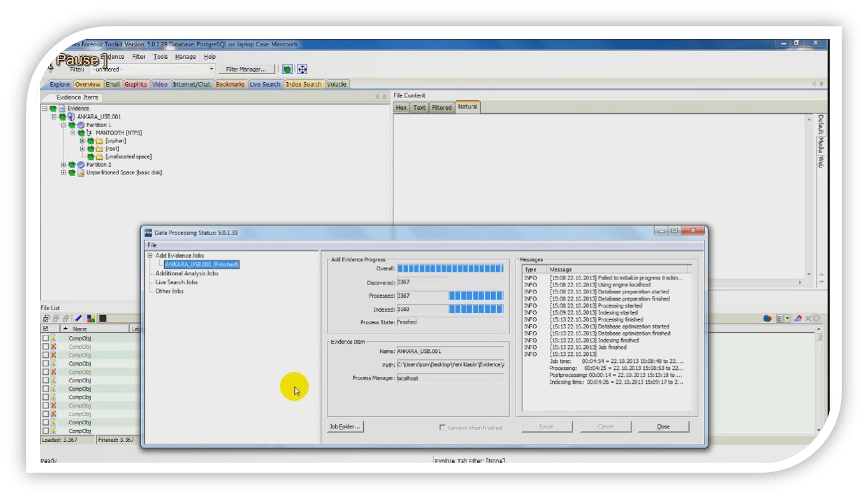This screenshot has height=499, width=868.
Task: Click the blue icon with red star burst
Action: pos(798,318)
